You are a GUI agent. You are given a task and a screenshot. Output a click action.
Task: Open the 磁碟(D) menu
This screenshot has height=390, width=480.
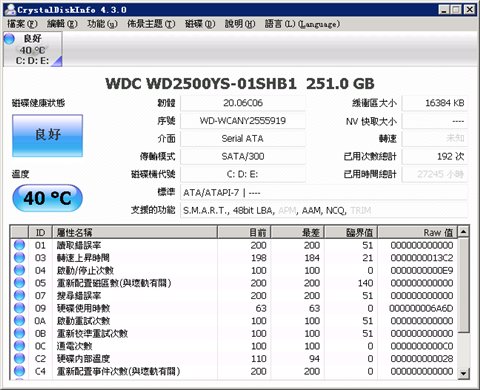click(x=200, y=24)
